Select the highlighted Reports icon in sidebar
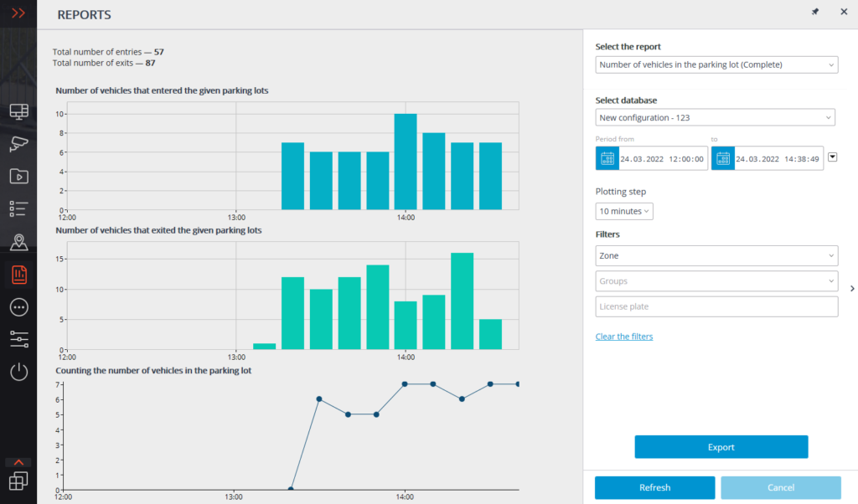This screenshot has height=504, width=858. (x=18, y=274)
